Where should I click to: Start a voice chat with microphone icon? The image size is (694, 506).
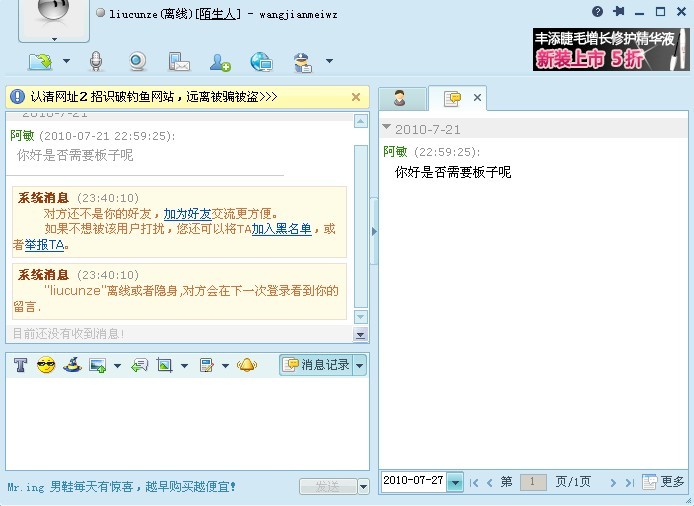coord(96,62)
